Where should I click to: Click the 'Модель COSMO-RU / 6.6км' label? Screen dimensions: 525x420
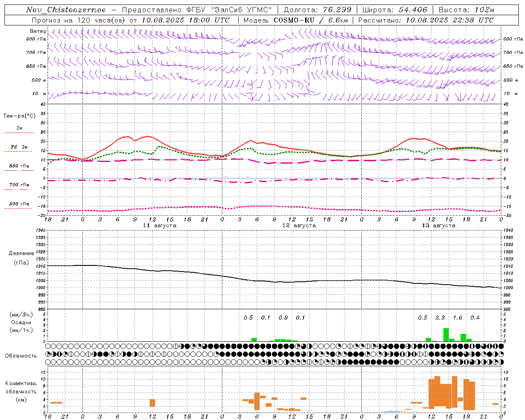295,20
